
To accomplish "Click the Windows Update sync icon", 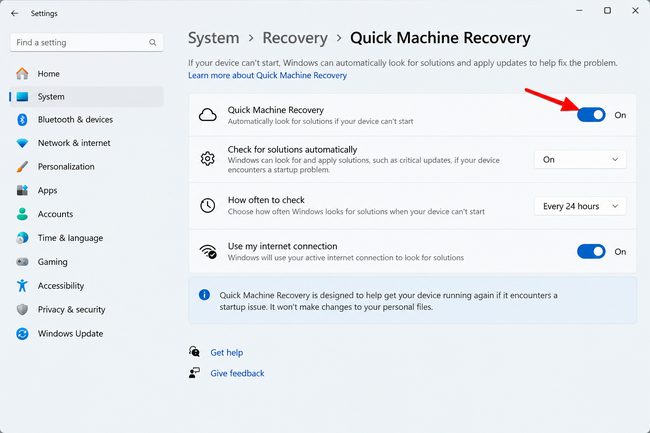I will point(22,334).
